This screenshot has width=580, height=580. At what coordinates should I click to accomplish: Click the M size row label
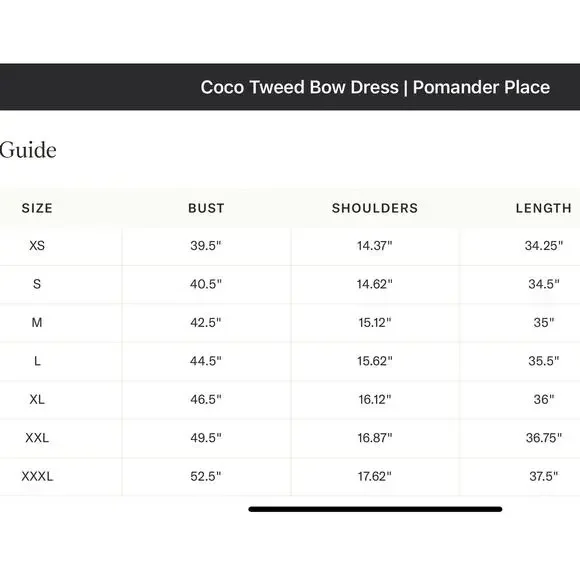click(37, 323)
